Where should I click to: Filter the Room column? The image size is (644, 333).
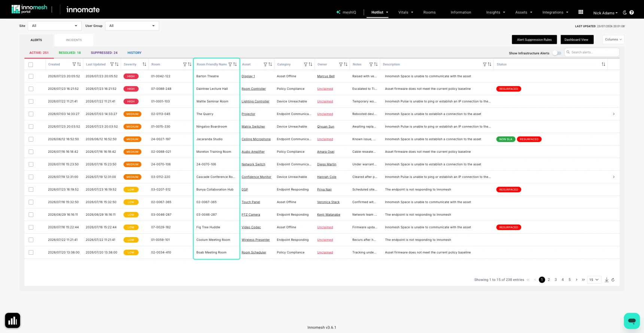click(x=185, y=64)
